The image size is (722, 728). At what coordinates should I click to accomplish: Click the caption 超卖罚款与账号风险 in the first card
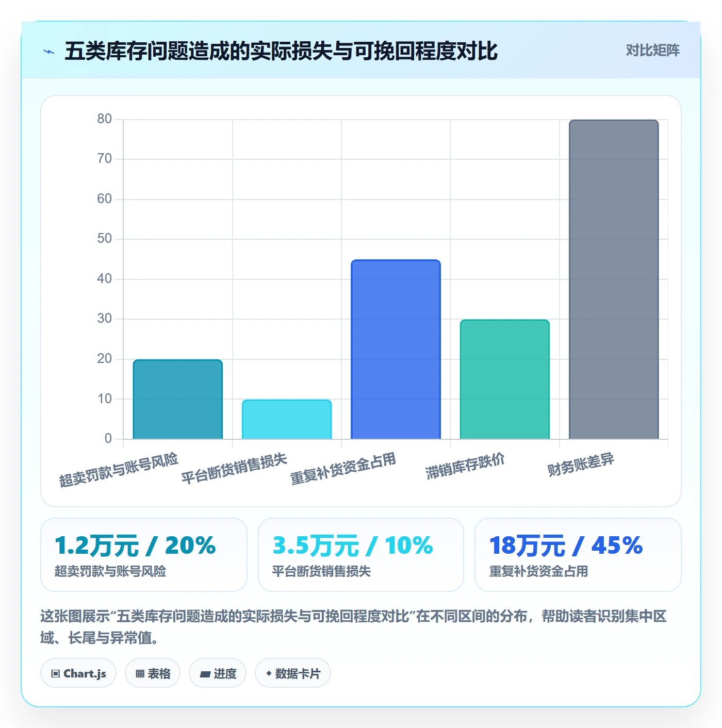[110, 571]
